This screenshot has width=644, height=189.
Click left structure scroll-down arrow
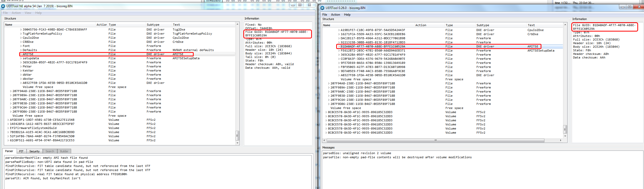(x=237, y=143)
